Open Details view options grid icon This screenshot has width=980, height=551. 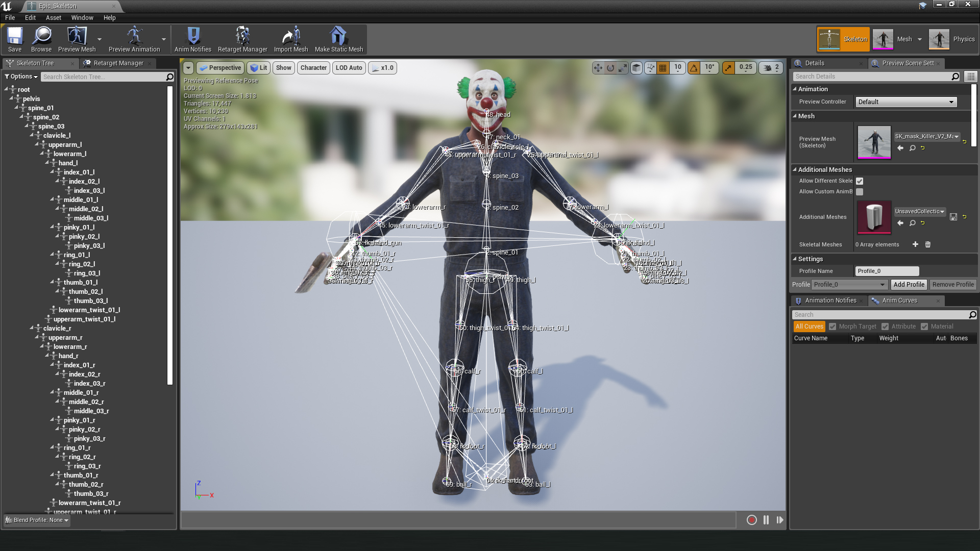click(971, 77)
